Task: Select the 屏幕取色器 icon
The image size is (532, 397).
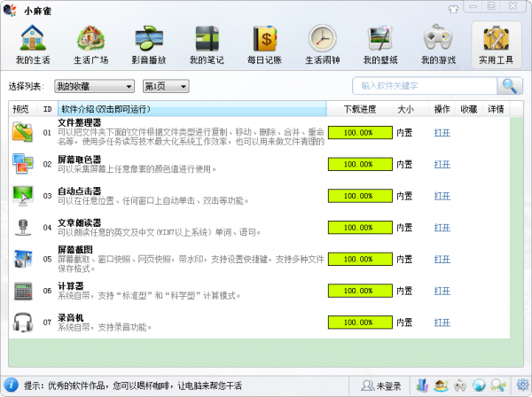Action: click(22, 164)
